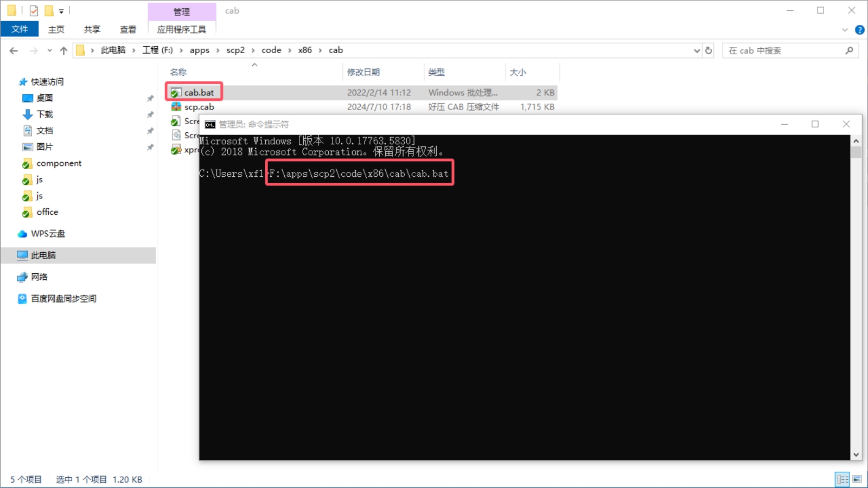This screenshot has height=488, width=868.
Task: Click the command prompt title bar icon
Action: pyautogui.click(x=210, y=125)
